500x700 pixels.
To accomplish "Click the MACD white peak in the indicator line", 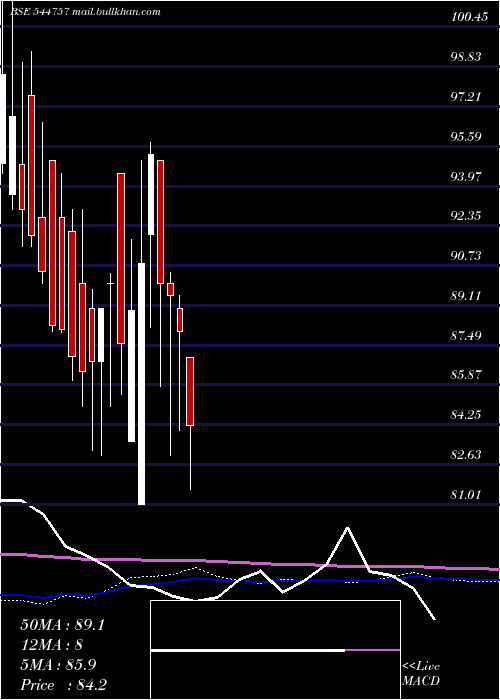I will coord(347,528).
